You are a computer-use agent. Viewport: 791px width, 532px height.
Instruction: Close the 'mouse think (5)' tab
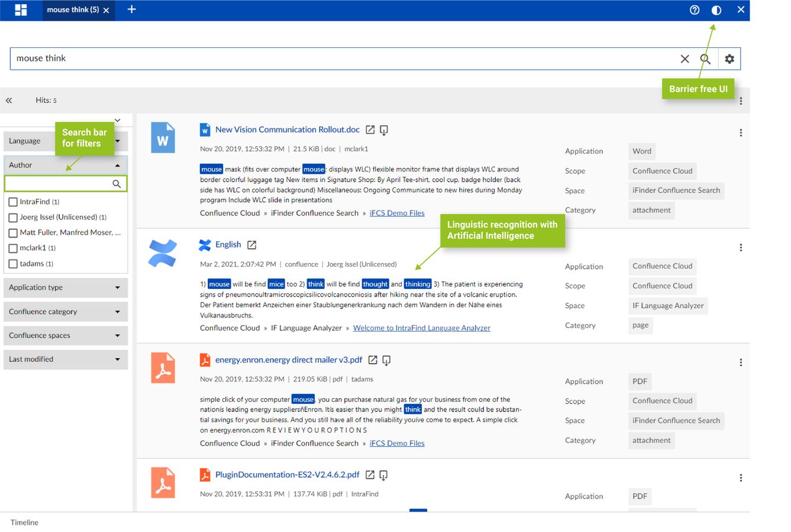[106, 10]
